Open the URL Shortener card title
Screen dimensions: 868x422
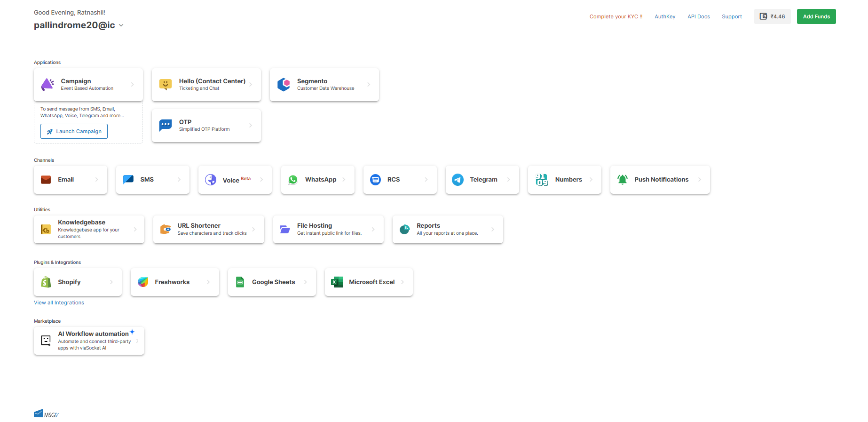pyautogui.click(x=199, y=226)
